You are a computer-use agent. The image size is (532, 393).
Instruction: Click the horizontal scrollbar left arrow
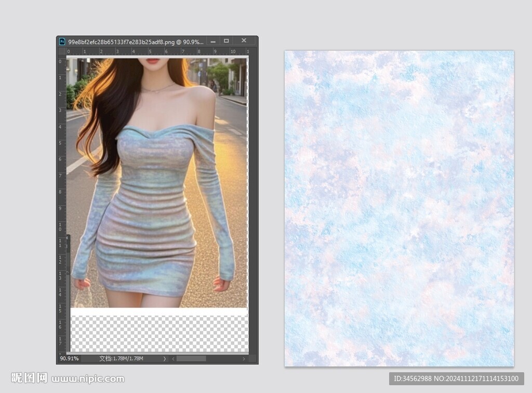pyautogui.click(x=174, y=359)
